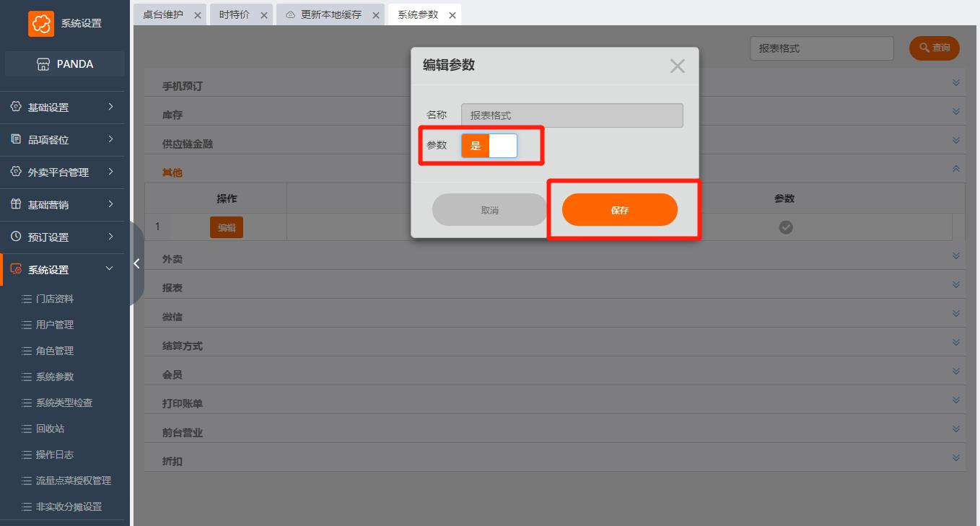Click the orange cloud logo icon
This screenshot has height=526, width=980.
(41, 23)
